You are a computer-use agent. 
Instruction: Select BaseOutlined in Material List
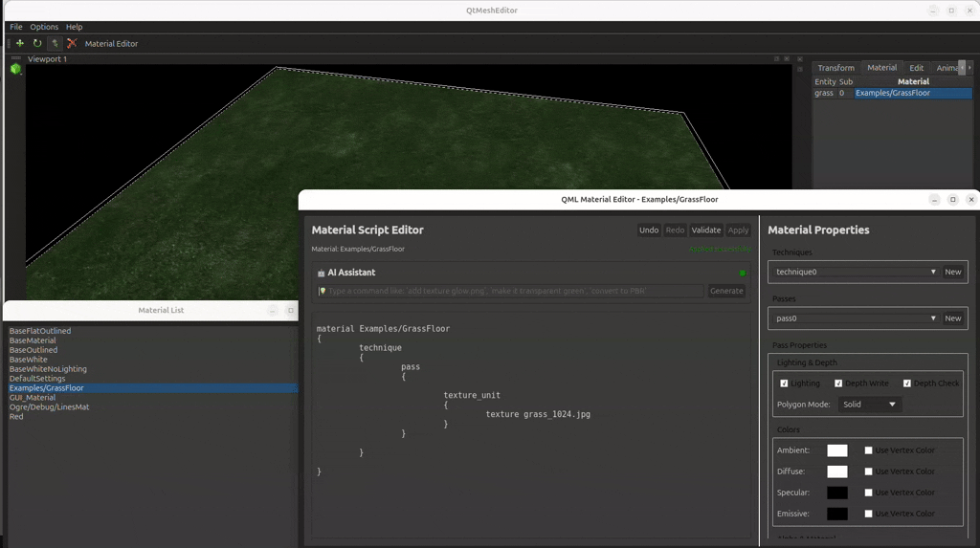(33, 350)
